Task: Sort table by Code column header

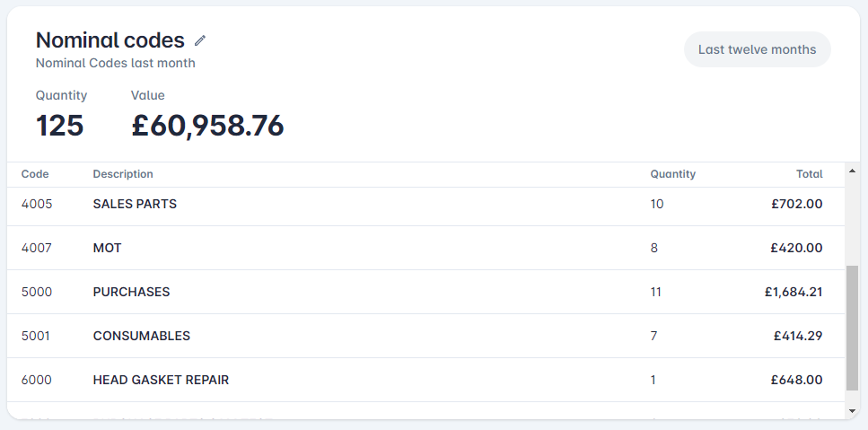Action: 35,174
